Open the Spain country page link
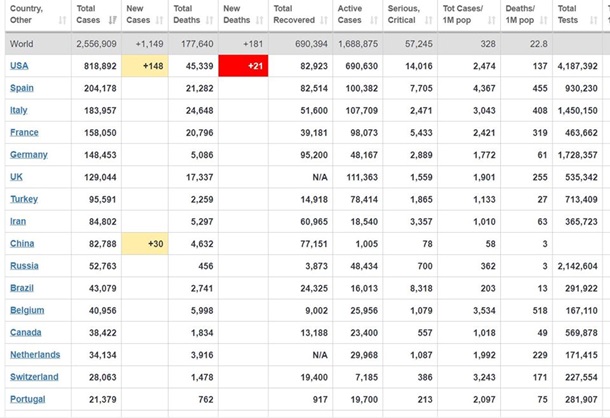 pos(22,88)
